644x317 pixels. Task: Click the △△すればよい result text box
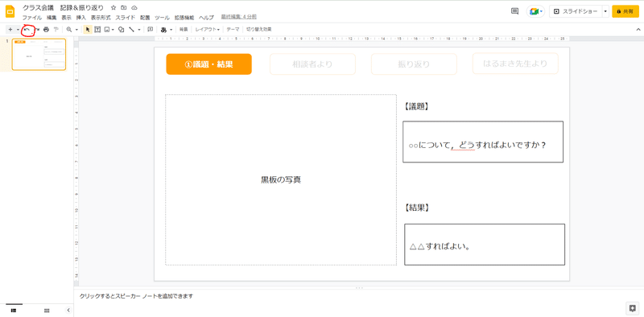point(485,245)
